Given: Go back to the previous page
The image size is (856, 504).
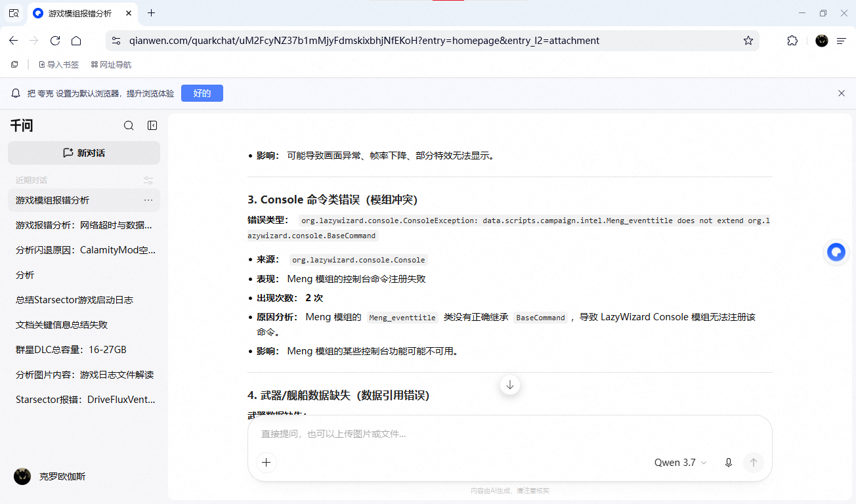Looking at the screenshot, I should [x=13, y=41].
